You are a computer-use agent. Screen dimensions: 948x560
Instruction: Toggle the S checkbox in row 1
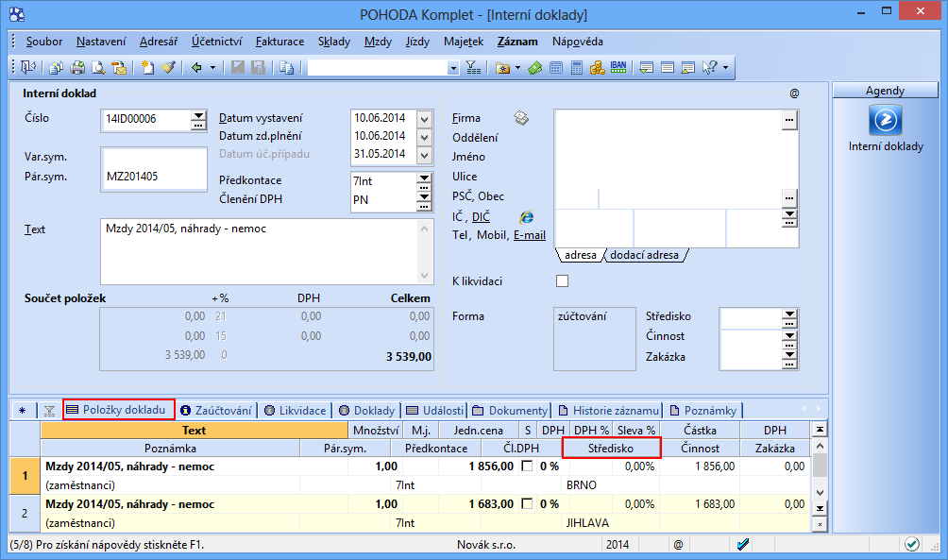(527, 467)
